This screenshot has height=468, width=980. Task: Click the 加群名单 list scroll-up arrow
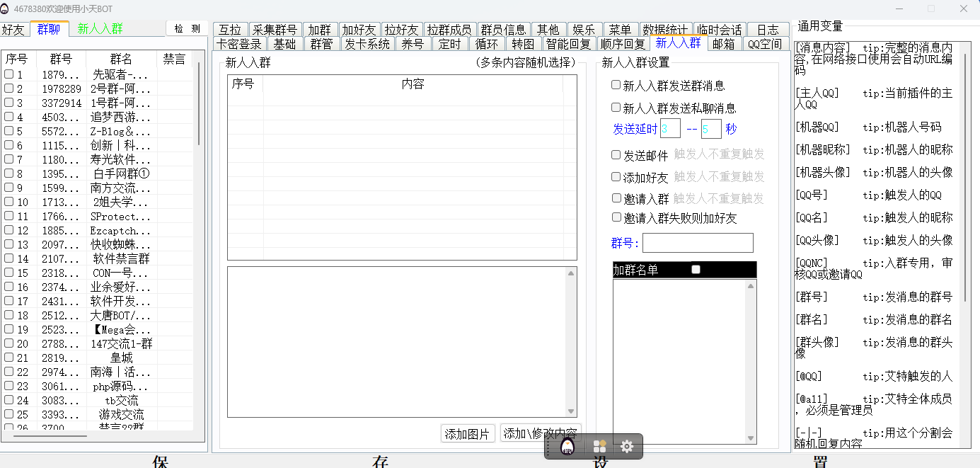(x=751, y=286)
